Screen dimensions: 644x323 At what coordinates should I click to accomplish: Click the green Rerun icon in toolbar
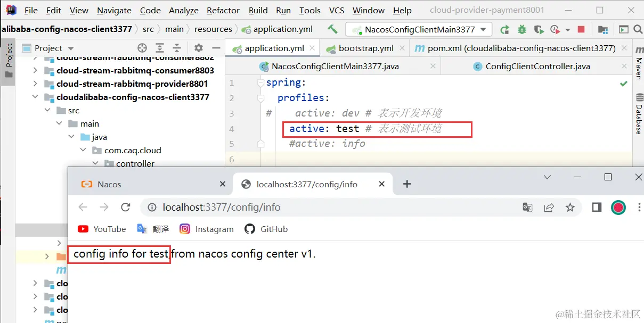[504, 30]
